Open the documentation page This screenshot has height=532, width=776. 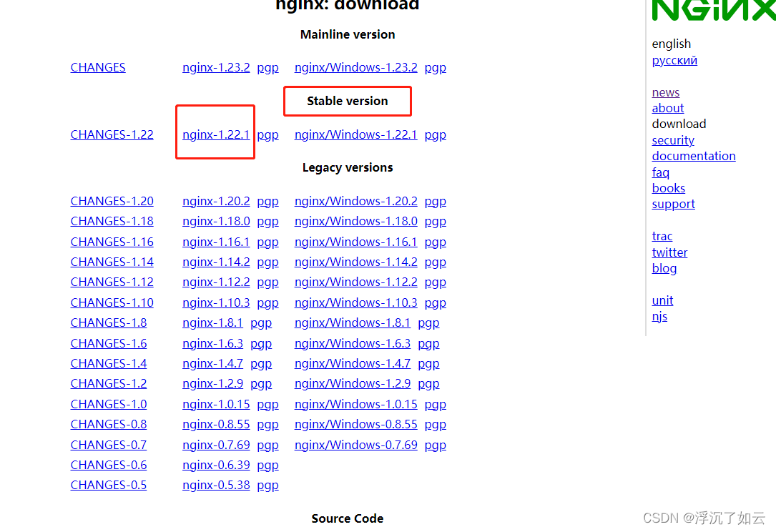[x=693, y=156]
